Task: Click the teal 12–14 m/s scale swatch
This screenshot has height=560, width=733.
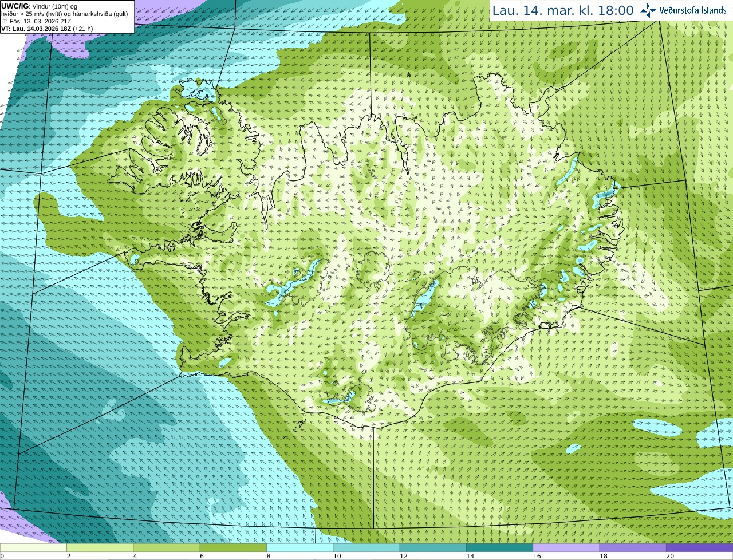Action: pos(433,547)
